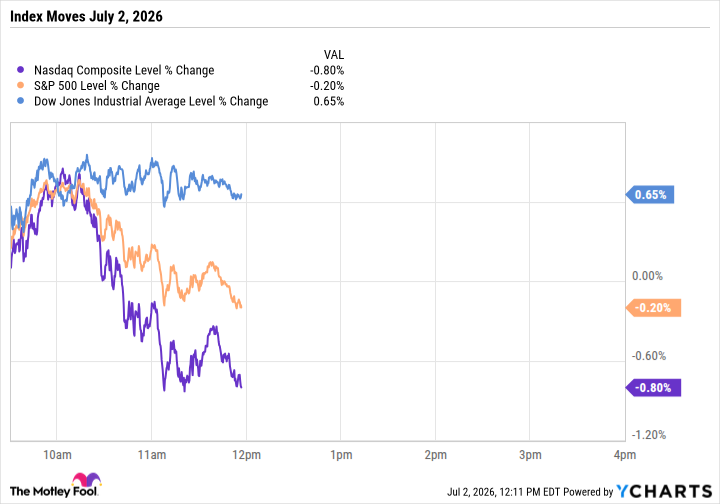Image resolution: width=720 pixels, height=504 pixels.
Task: Click the blue Dow Jones legend dot
Action: pyautogui.click(x=20, y=101)
